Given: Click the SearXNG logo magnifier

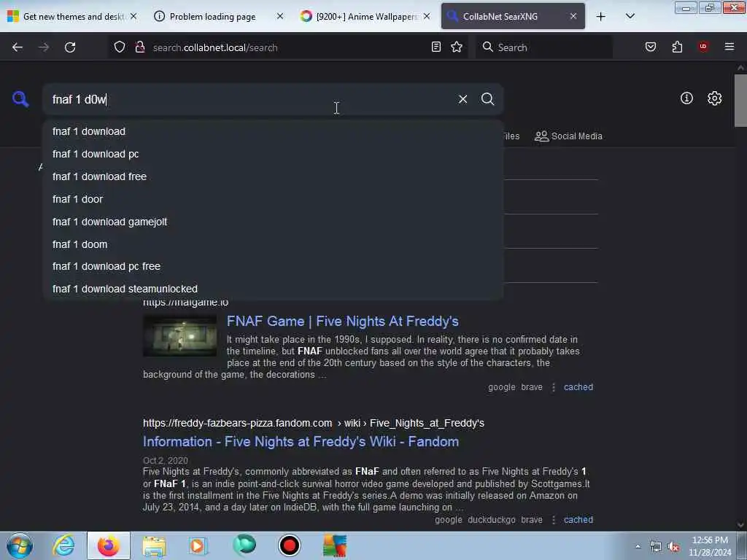Looking at the screenshot, I should coord(20,99).
